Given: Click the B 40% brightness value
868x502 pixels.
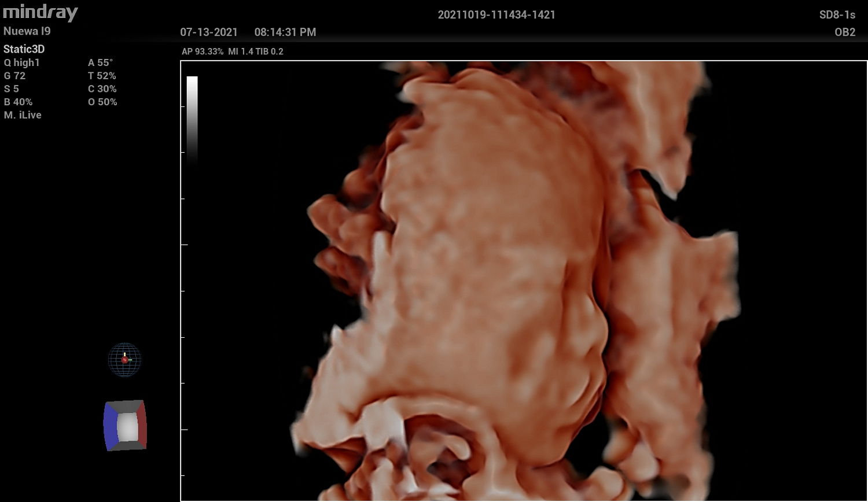Looking at the screenshot, I should (18, 102).
